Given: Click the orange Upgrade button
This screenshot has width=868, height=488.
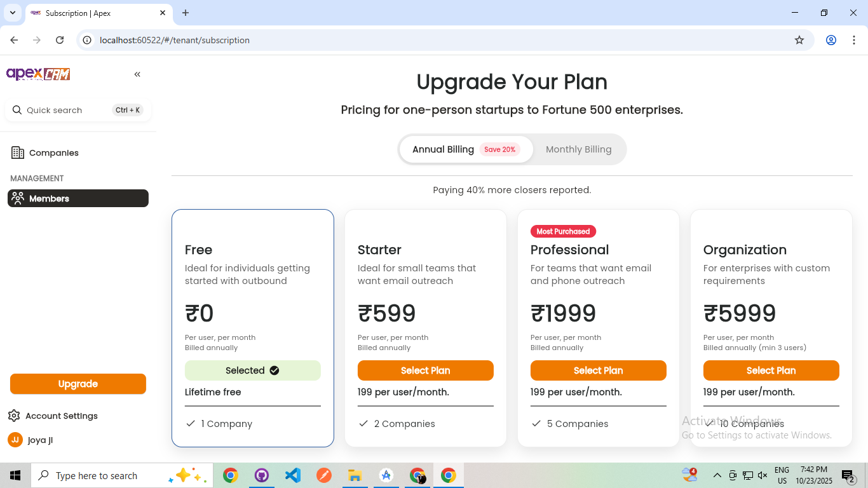Looking at the screenshot, I should [78, 384].
